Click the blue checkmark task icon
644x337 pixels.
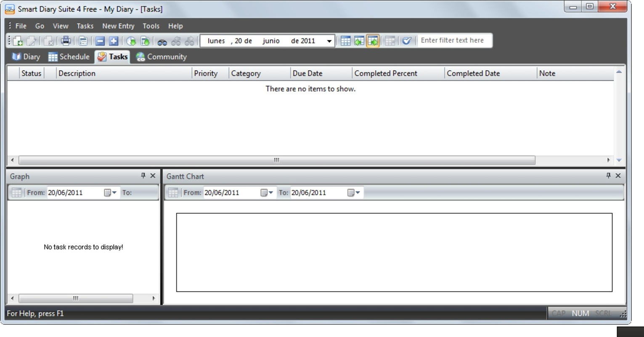[406, 40]
